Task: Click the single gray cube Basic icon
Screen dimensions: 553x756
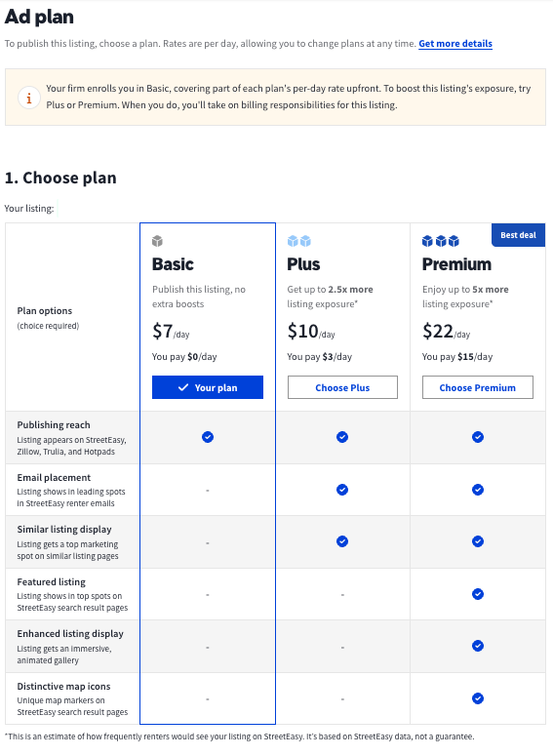Action: click(157, 241)
